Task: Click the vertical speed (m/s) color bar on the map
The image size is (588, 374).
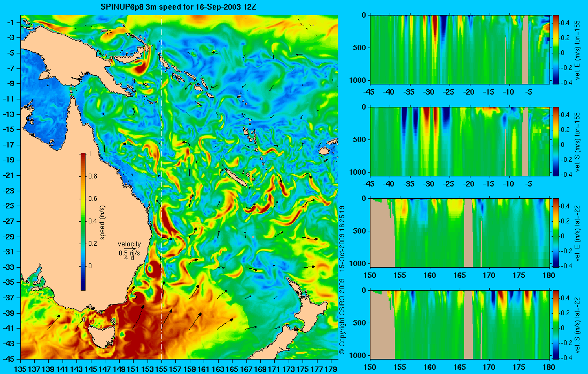Action: [x=83, y=222]
